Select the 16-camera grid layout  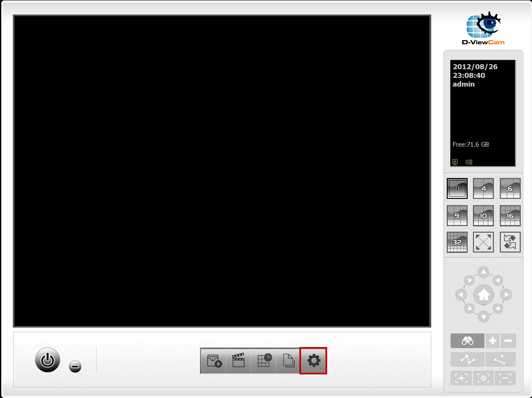tap(510, 216)
